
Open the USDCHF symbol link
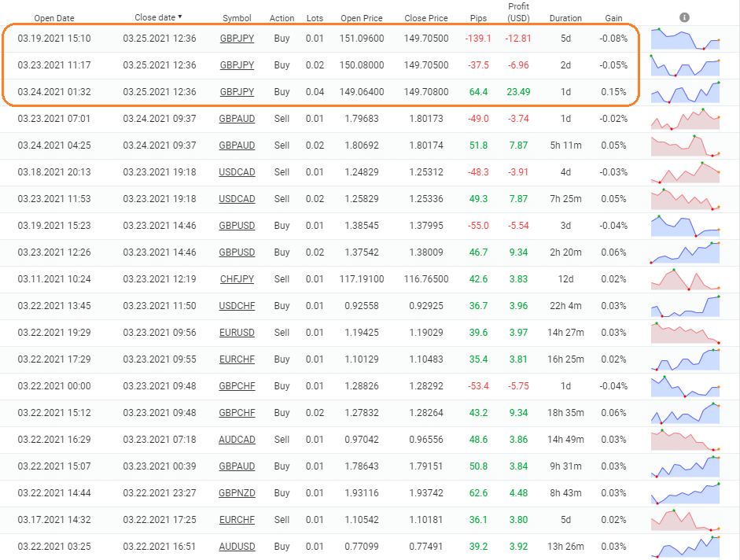tap(237, 306)
